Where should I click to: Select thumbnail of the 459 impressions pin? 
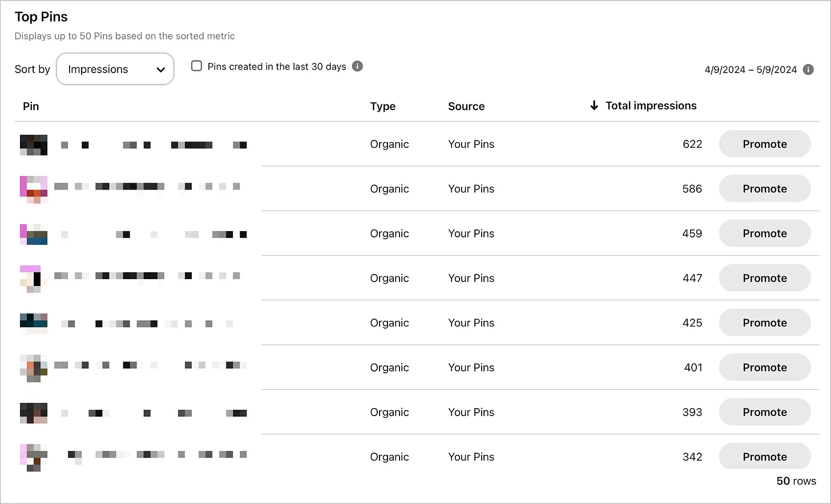tap(34, 234)
